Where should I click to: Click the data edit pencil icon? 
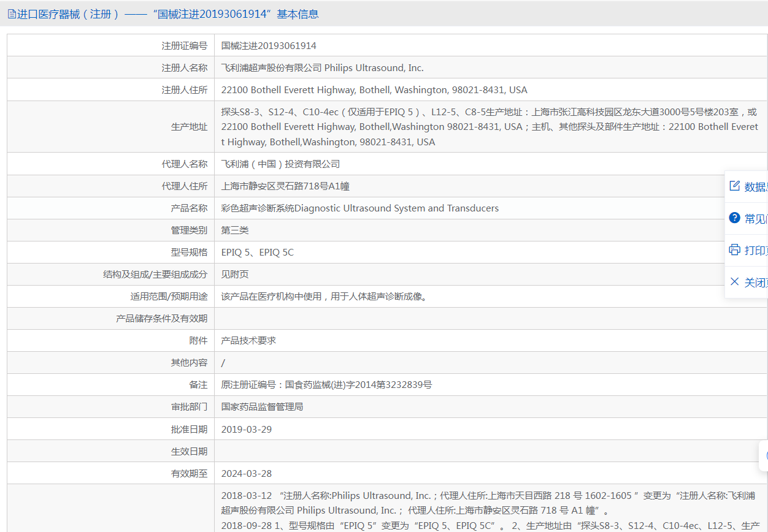(x=734, y=186)
